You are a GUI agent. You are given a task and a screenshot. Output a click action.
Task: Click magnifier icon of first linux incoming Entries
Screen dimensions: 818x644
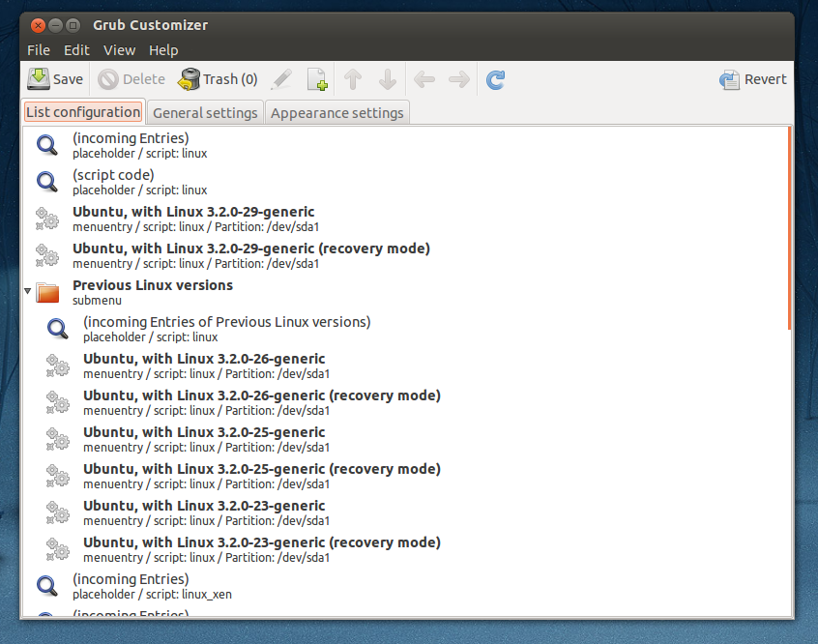(x=47, y=145)
